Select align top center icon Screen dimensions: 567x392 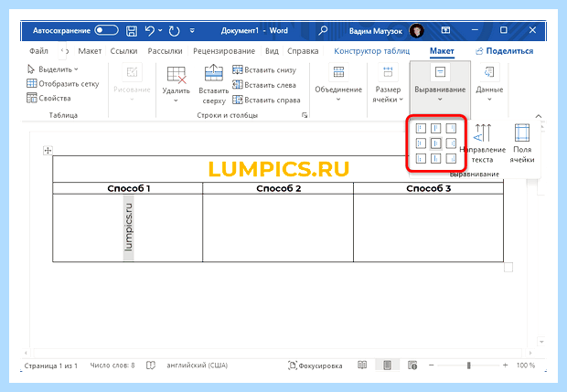click(x=435, y=128)
